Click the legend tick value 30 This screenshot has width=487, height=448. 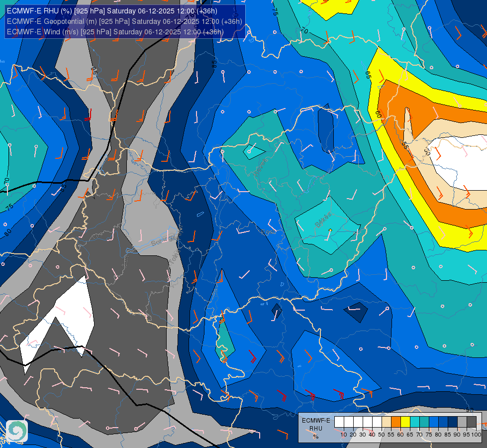(363, 435)
